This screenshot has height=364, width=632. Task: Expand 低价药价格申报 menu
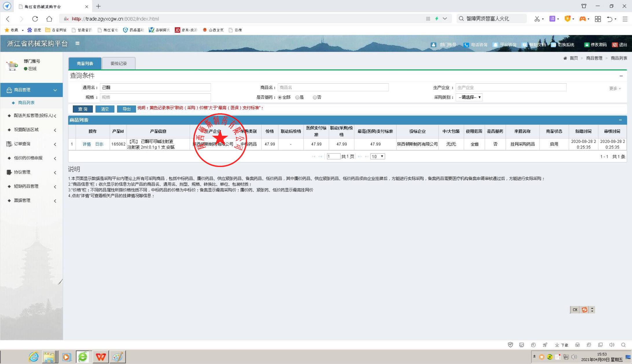(32, 158)
